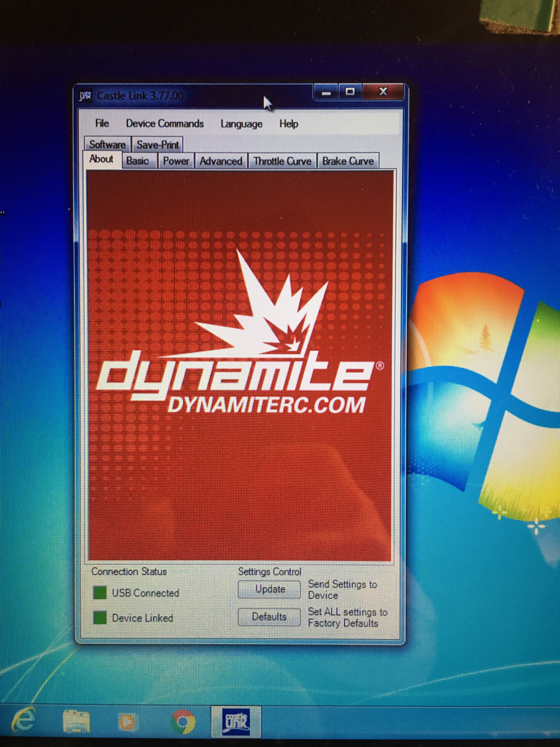Switch to the Basic tab
Screen dimensions: 560x747
[x=138, y=161]
